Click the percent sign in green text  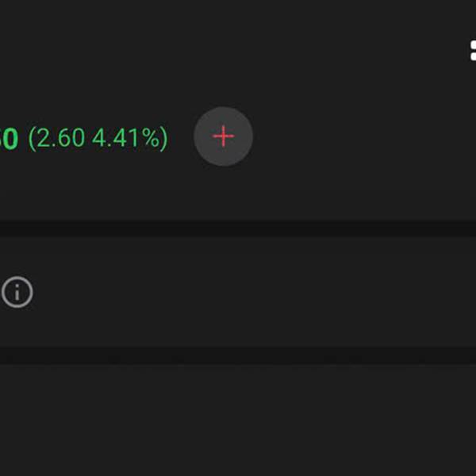pos(152,138)
